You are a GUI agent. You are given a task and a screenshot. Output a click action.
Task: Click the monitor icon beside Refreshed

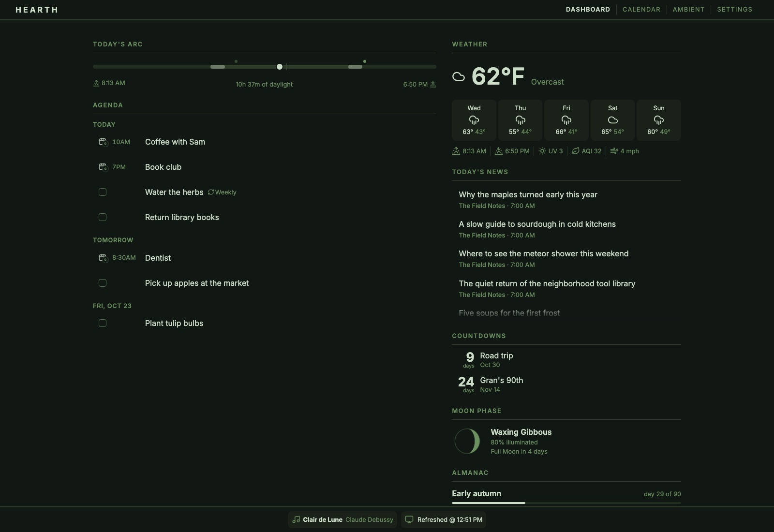[x=409, y=519]
